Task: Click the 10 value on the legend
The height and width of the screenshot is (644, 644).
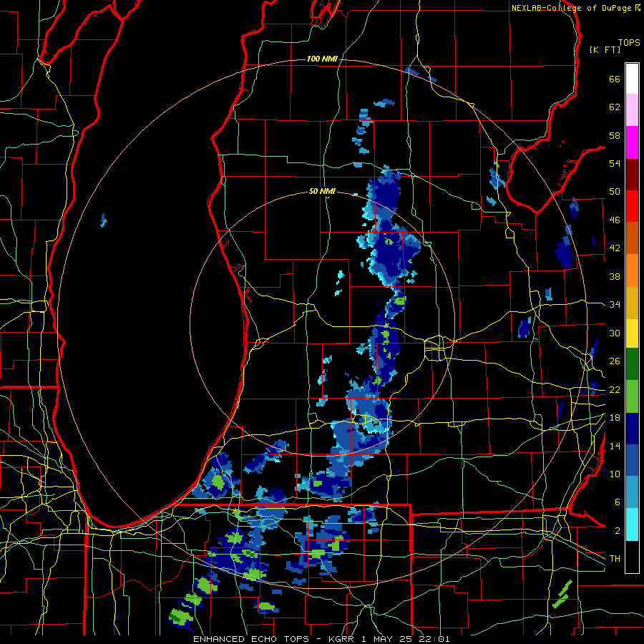Action: point(615,474)
